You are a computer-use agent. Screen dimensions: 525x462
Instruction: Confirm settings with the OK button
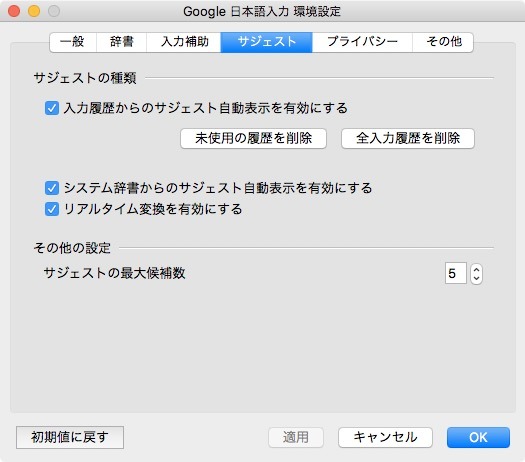(478, 437)
